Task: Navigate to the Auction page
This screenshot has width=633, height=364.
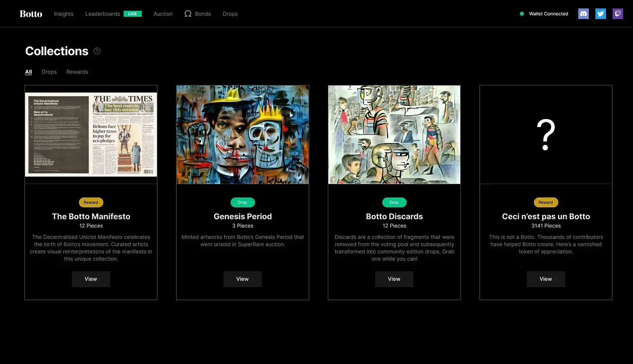Action: coord(163,14)
